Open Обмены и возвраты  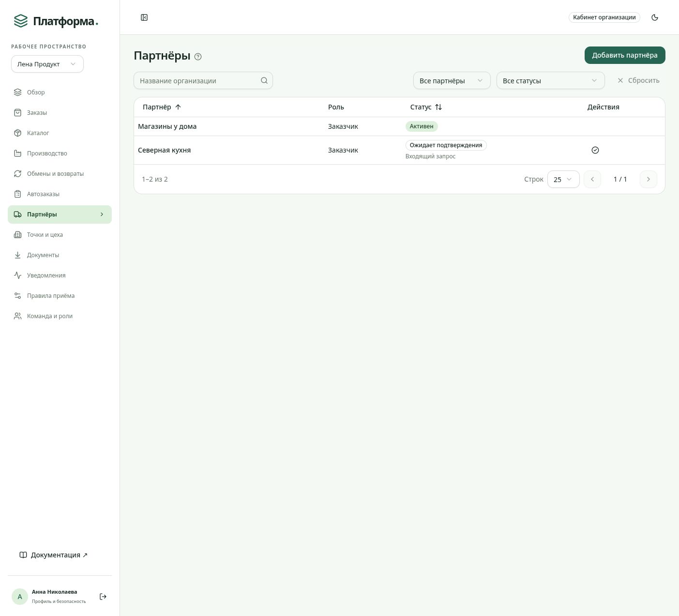60,173
